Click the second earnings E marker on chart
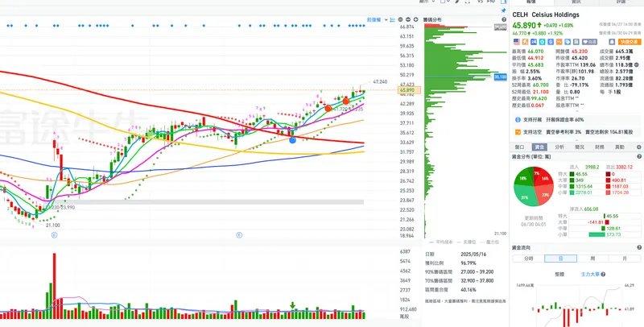 click(239, 235)
